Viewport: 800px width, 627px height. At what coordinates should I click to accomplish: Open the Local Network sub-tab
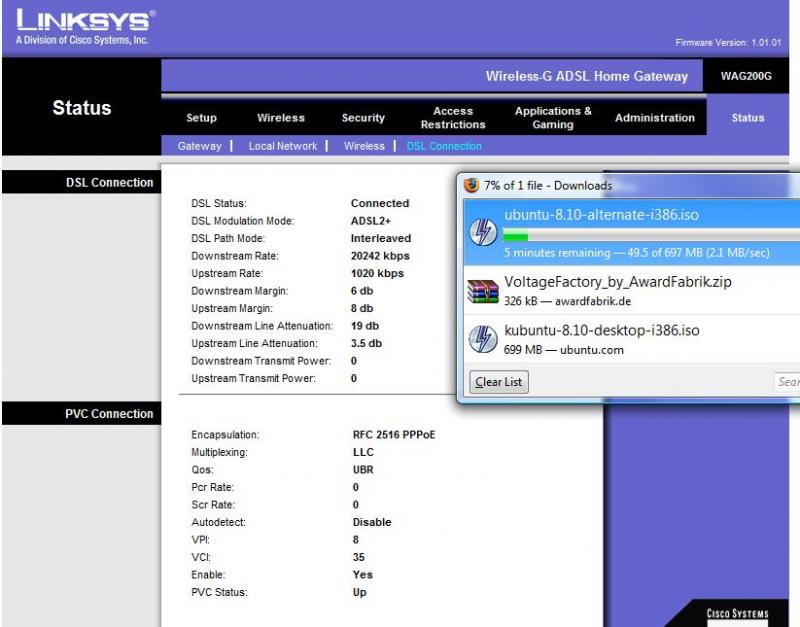point(283,146)
